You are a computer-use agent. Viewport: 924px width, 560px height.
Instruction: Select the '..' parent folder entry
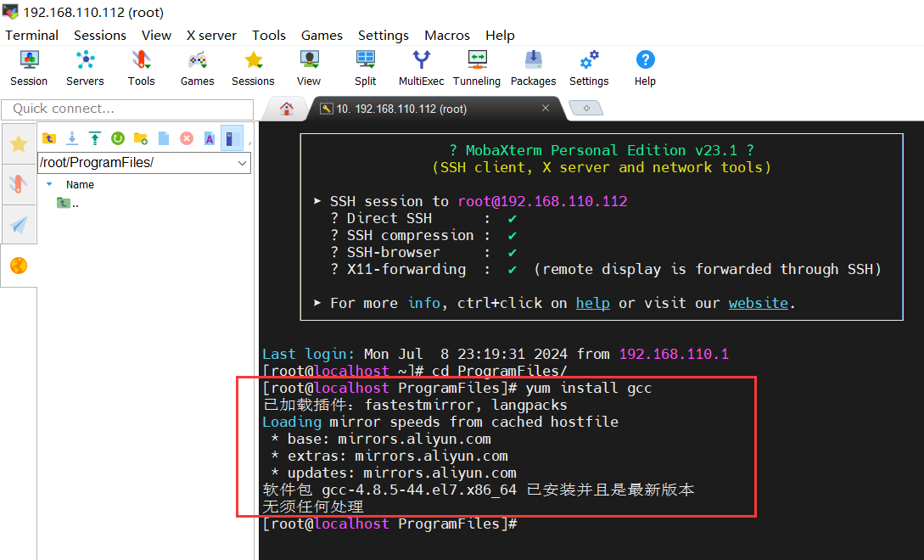point(68,204)
